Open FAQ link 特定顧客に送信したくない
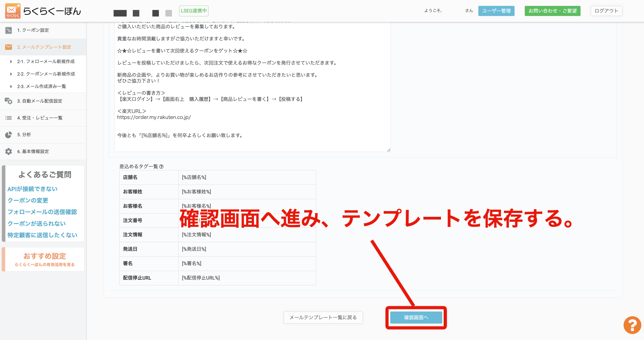The width and height of the screenshot is (644, 340). tap(42, 235)
